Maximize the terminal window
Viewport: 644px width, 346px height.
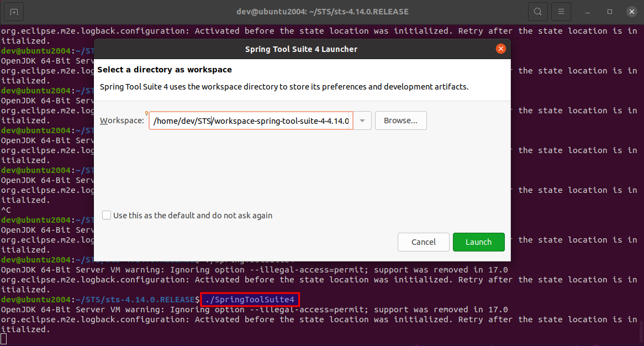pyautogui.click(x=610, y=12)
